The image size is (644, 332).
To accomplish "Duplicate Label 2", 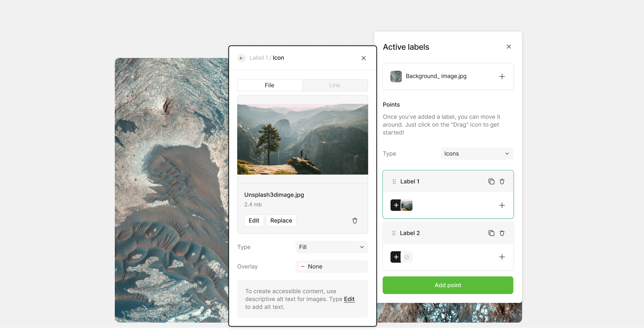I will tap(491, 233).
